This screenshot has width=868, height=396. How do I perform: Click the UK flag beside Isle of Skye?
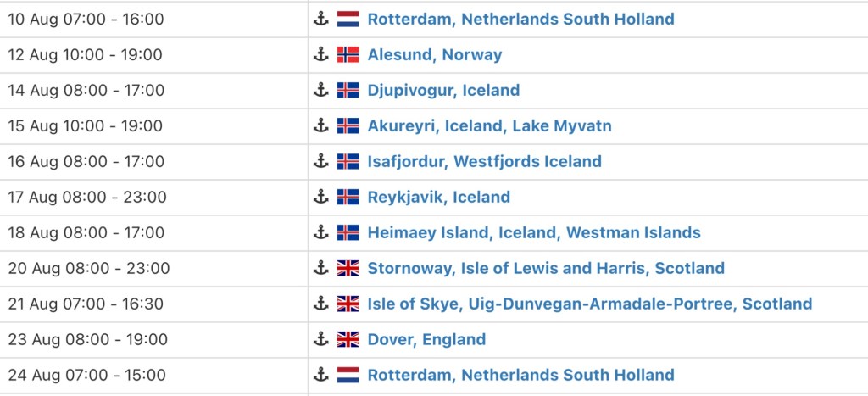coord(348,304)
